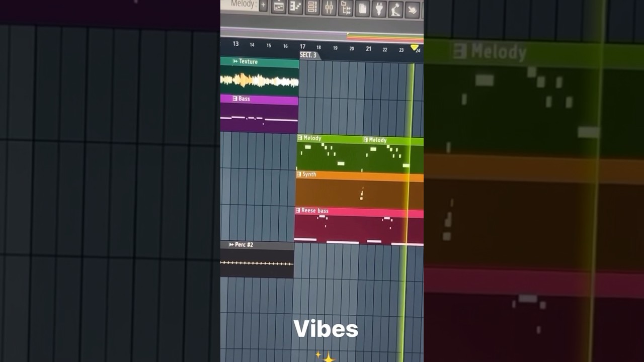Screen dimensions: 644x362
Task: Click the playlist overview scrollbar strip
Action: (x=322, y=35)
